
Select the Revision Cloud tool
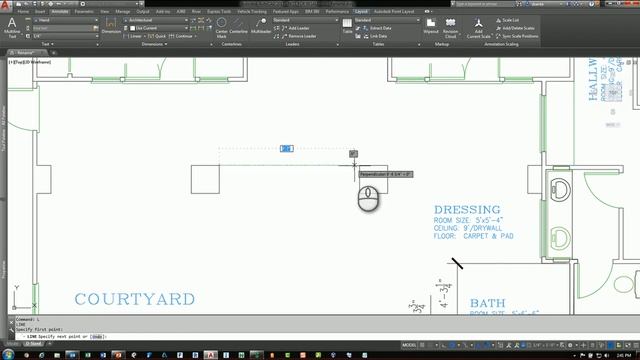(450, 28)
